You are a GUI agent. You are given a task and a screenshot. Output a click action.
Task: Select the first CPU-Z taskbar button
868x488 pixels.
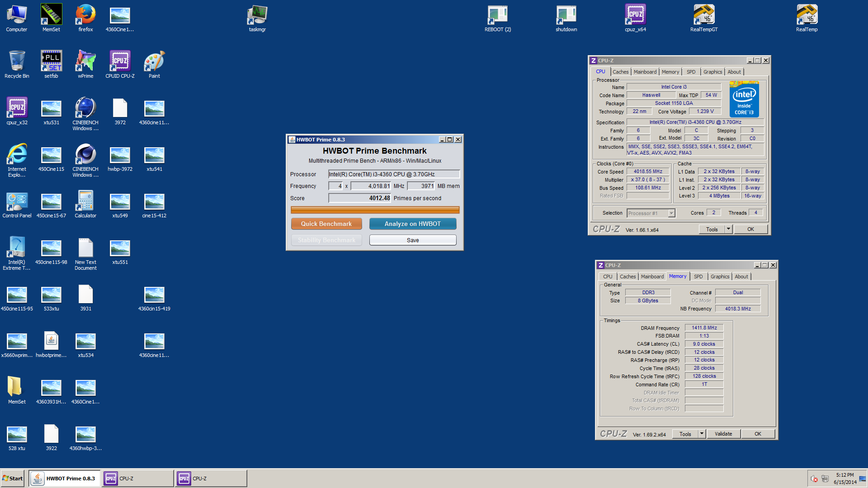pyautogui.click(x=137, y=478)
